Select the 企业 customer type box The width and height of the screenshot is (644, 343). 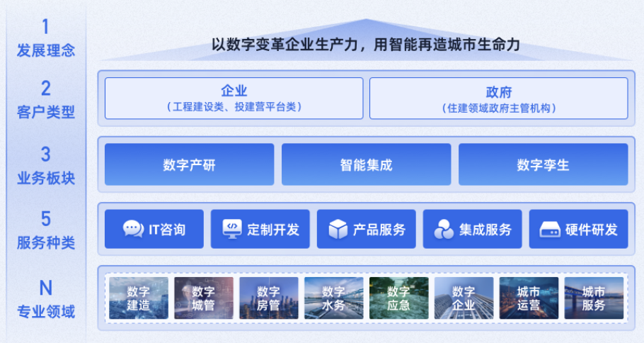click(x=234, y=99)
